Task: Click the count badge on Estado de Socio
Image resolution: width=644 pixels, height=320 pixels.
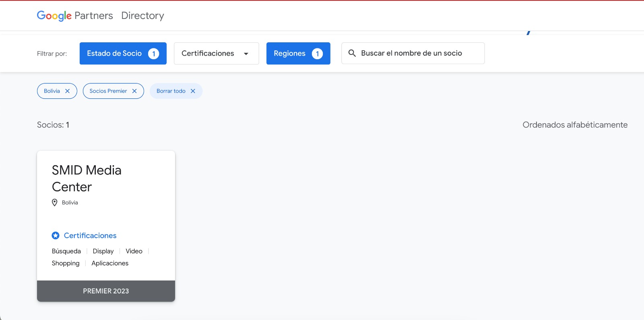Action: point(153,54)
